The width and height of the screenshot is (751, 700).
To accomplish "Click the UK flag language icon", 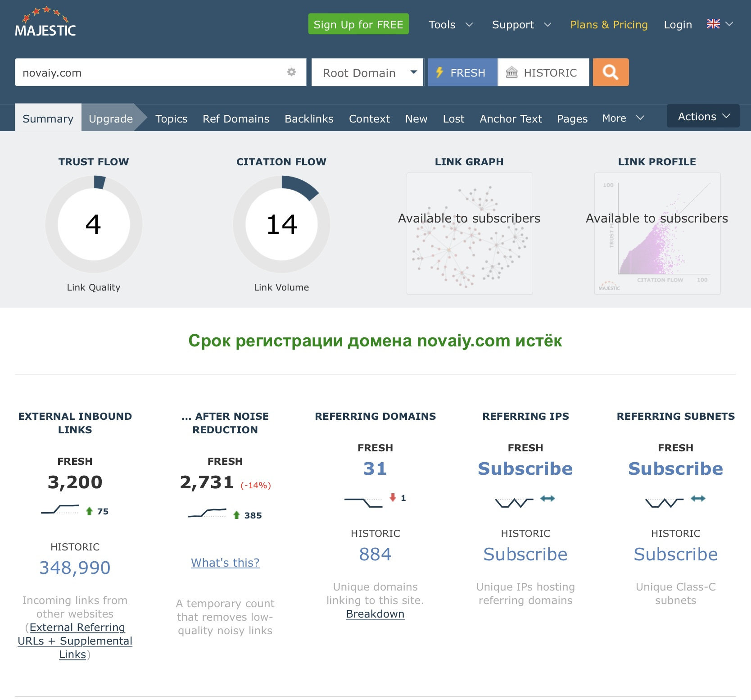I will [713, 24].
